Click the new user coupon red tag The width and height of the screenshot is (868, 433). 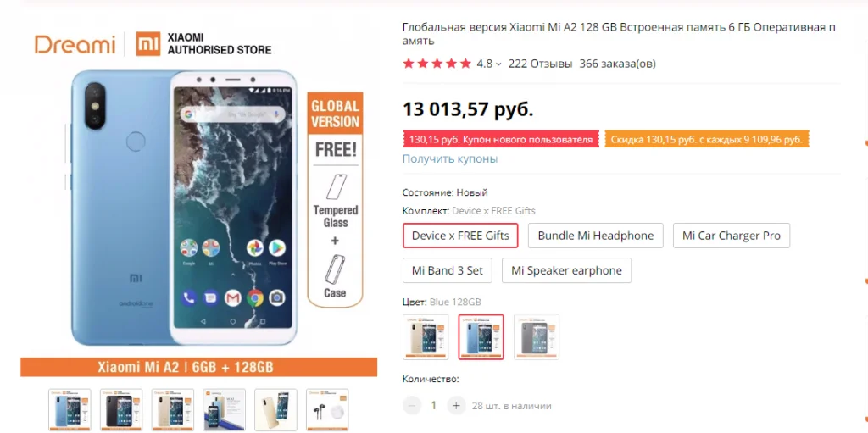coord(501,140)
